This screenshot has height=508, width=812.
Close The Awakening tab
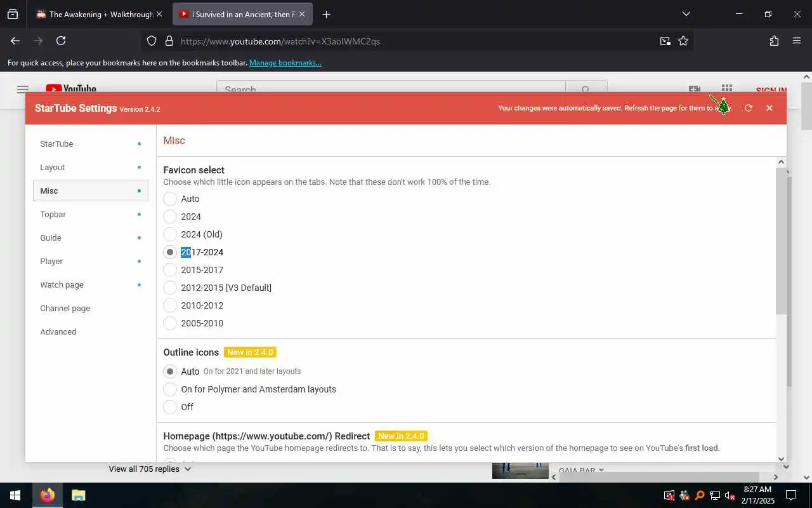click(159, 14)
